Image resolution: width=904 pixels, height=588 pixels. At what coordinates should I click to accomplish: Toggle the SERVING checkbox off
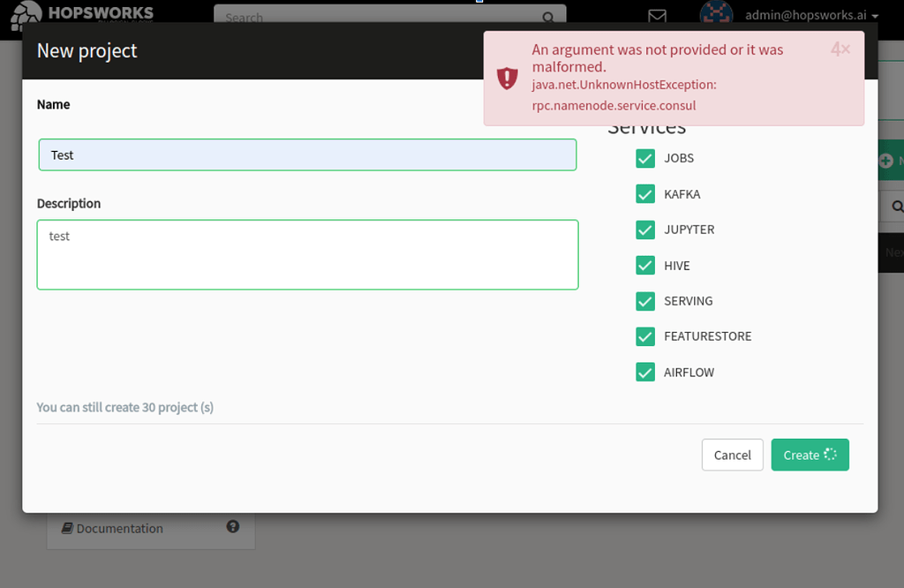tap(645, 301)
